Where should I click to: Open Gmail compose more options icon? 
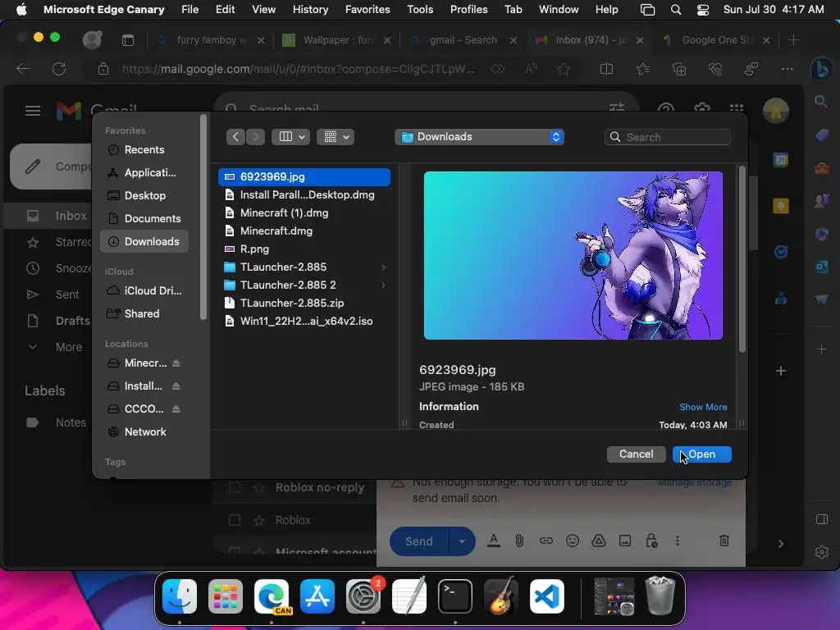tap(677, 541)
